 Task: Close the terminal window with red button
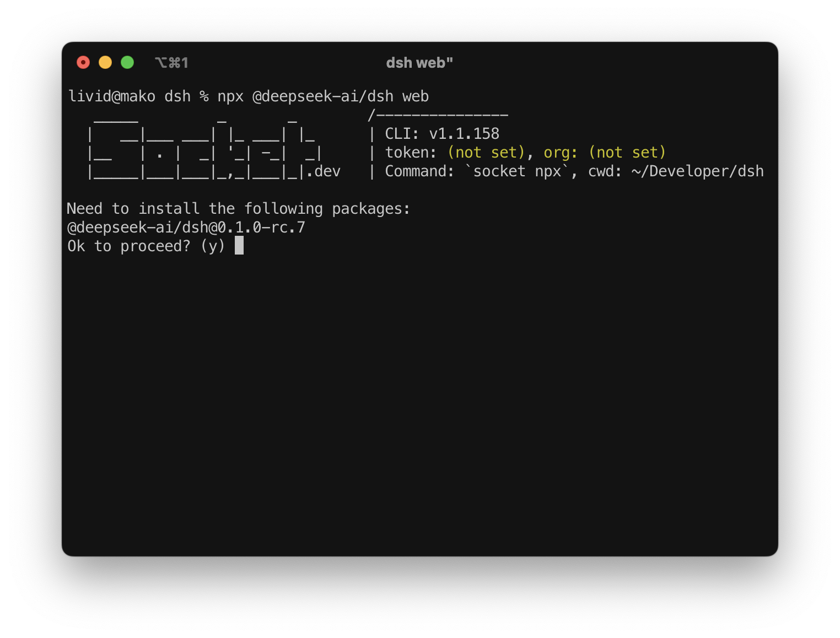coord(83,62)
